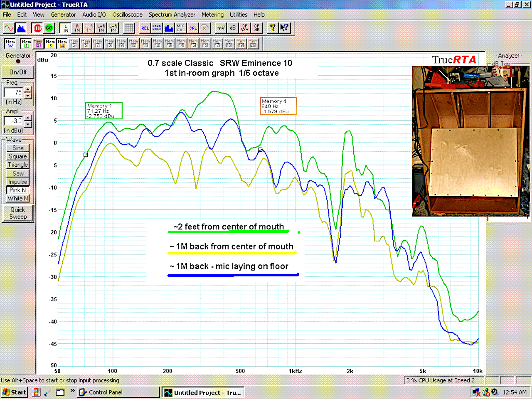Click the CF dB toolbar icon
The image size is (532, 399).
pos(257,28)
